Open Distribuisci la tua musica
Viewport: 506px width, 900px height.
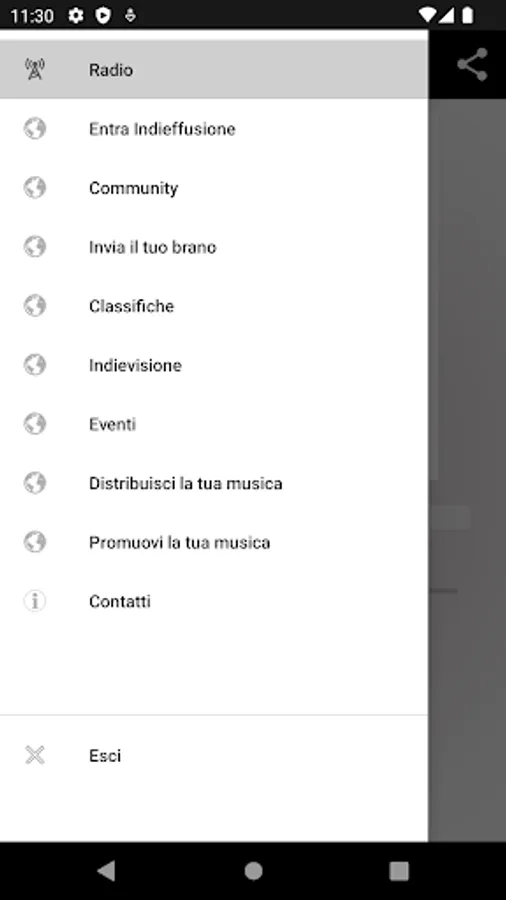(214, 483)
